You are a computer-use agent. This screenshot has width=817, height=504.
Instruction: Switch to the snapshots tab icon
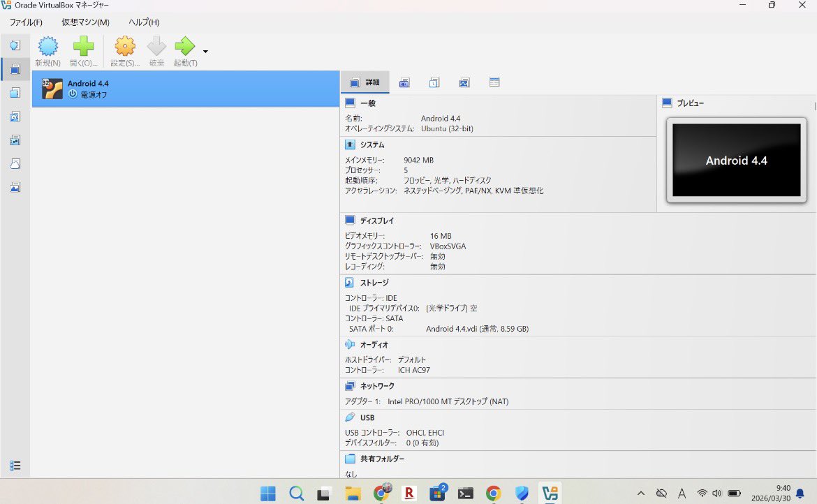404,82
